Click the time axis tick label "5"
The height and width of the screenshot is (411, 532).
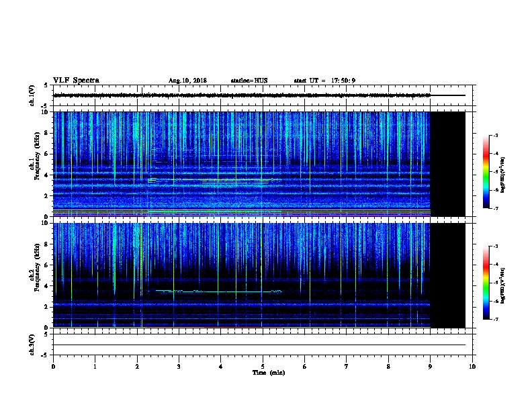[x=263, y=366]
